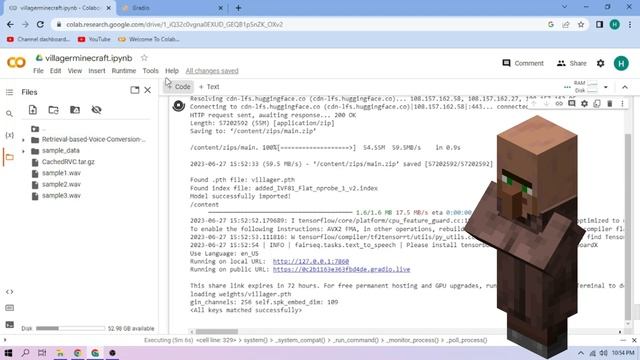Reload the browser page
The image size is (640, 360).
pos(40,24)
